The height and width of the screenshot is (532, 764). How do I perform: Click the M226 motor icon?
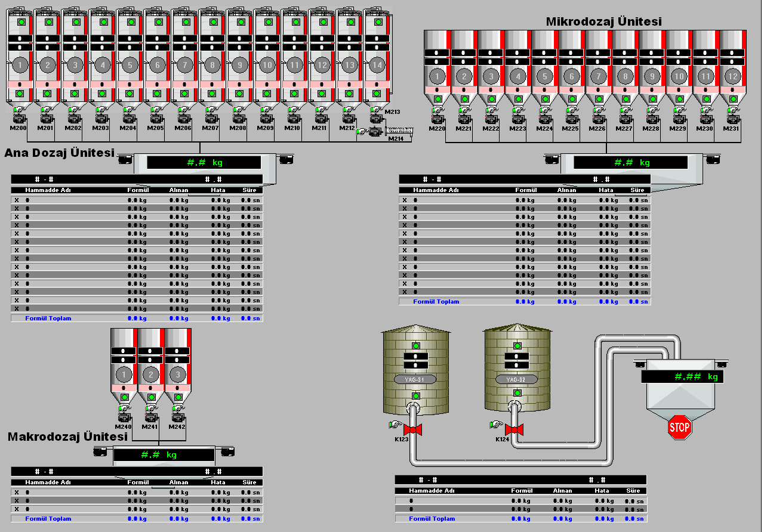coord(599,118)
